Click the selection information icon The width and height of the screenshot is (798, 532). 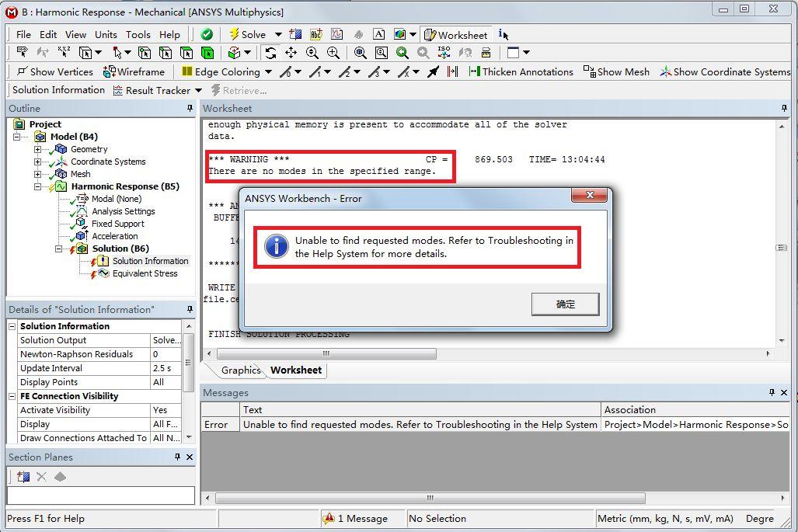503,35
